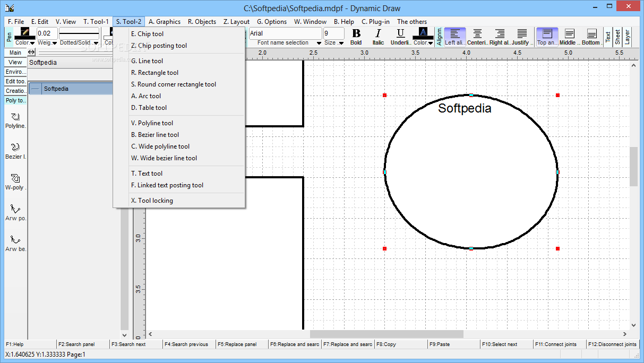Choose W. Wide bezier line tool
The height and width of the screenshot is (363, 644).
click(179, 158)
